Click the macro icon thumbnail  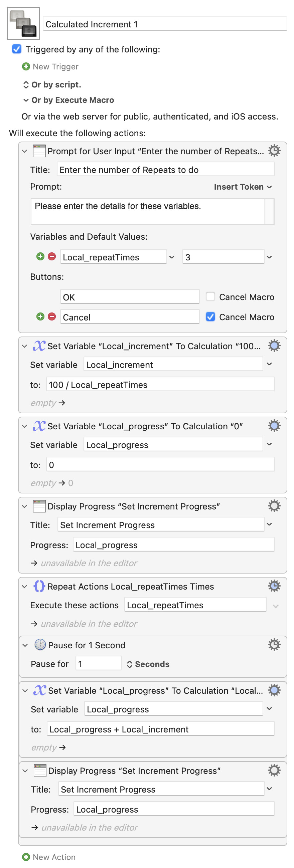[x=23, y=24]
